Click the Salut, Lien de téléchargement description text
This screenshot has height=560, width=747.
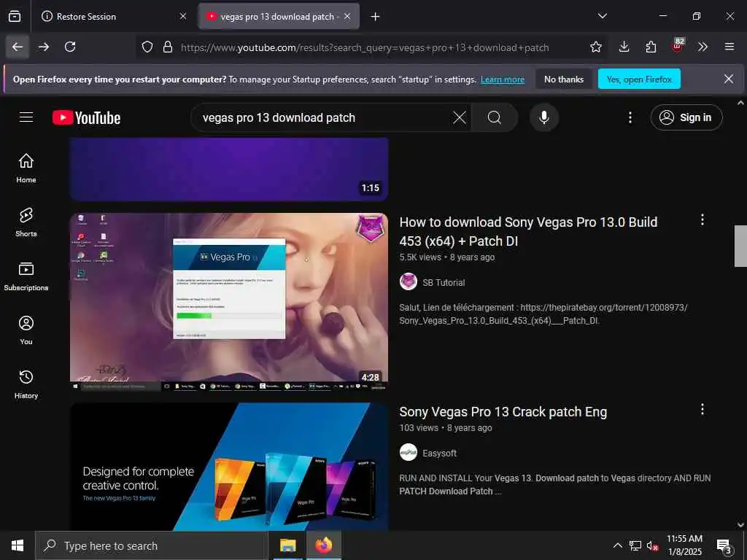pos(543,314)
